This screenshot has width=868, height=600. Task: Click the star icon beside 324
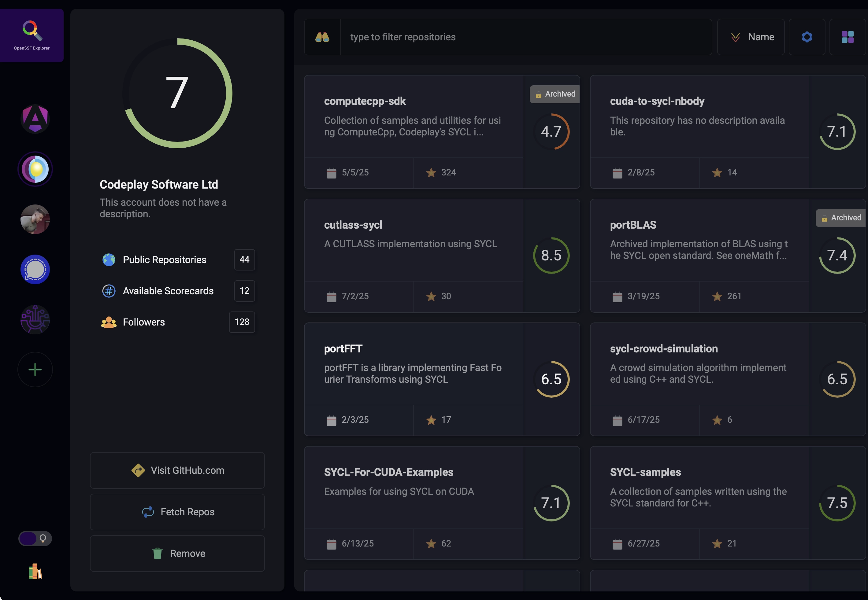[431, 173]
